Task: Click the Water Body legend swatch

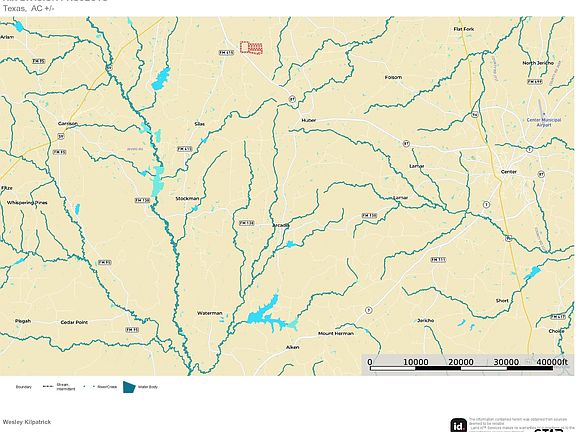Action: click(x=129, y=387)
